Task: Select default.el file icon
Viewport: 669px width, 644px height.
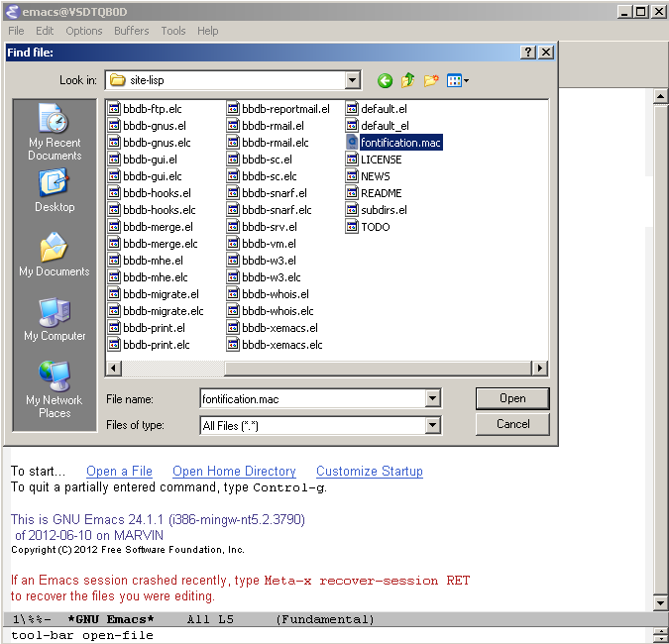Action: tap(352, 109)
